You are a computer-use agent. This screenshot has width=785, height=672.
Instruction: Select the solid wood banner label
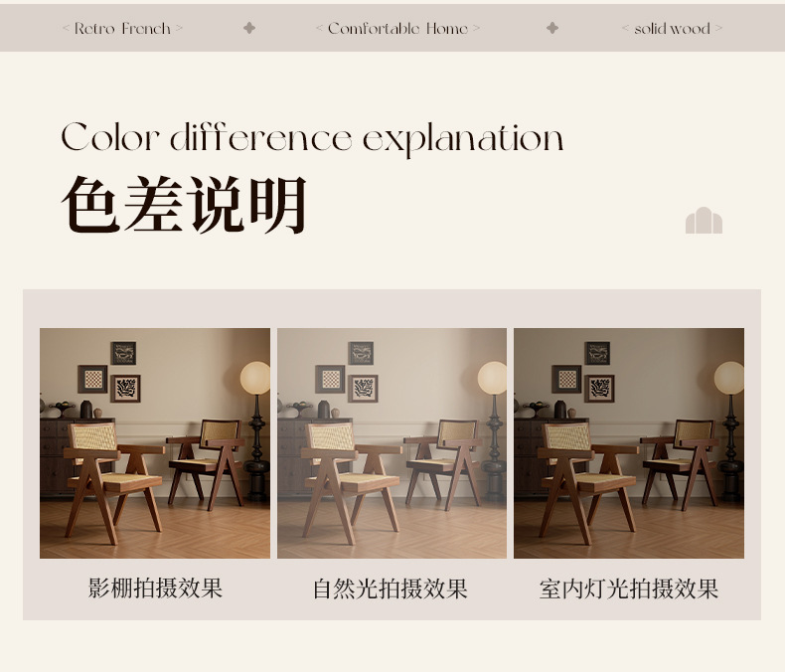click(672, 29)
